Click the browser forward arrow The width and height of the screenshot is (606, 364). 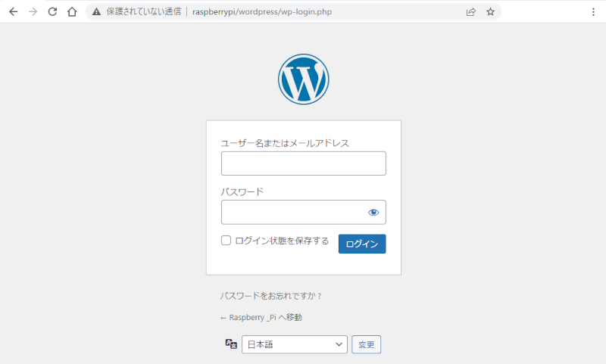tap(33, 12)
